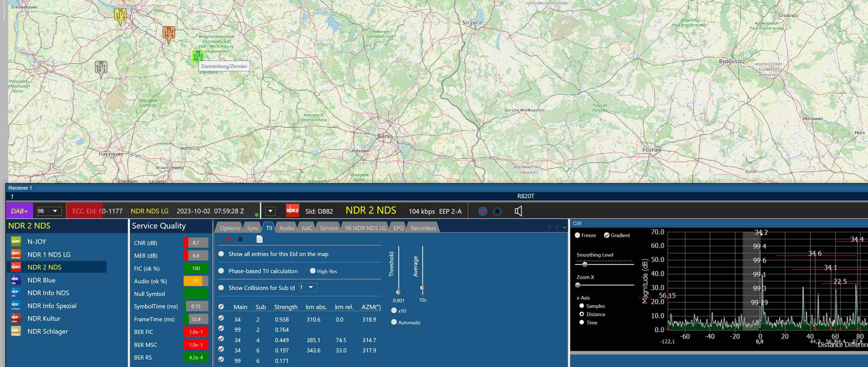Viewport: 868px width, 367px height.
Task: Click the gray map marker 34 1
Action: (x=101, y=69)
